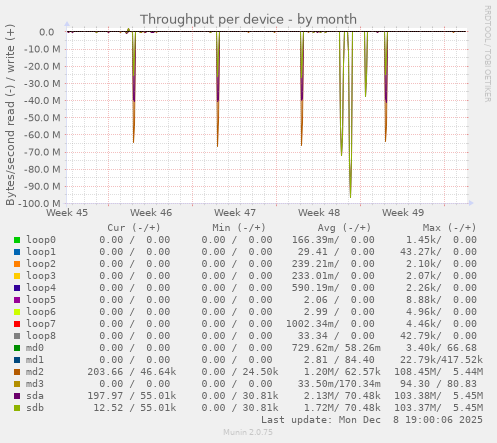
Task: Click the '0.0' y-axis label
Action: click(x=47, y=32)
